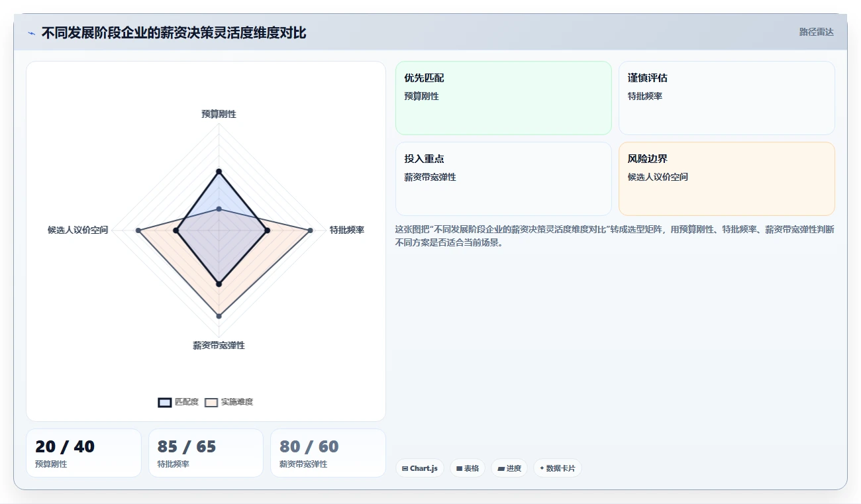Toggle the 实施难度 legend swatch
861x504 pixels.
pyautogui.click(x=211, y=402)
